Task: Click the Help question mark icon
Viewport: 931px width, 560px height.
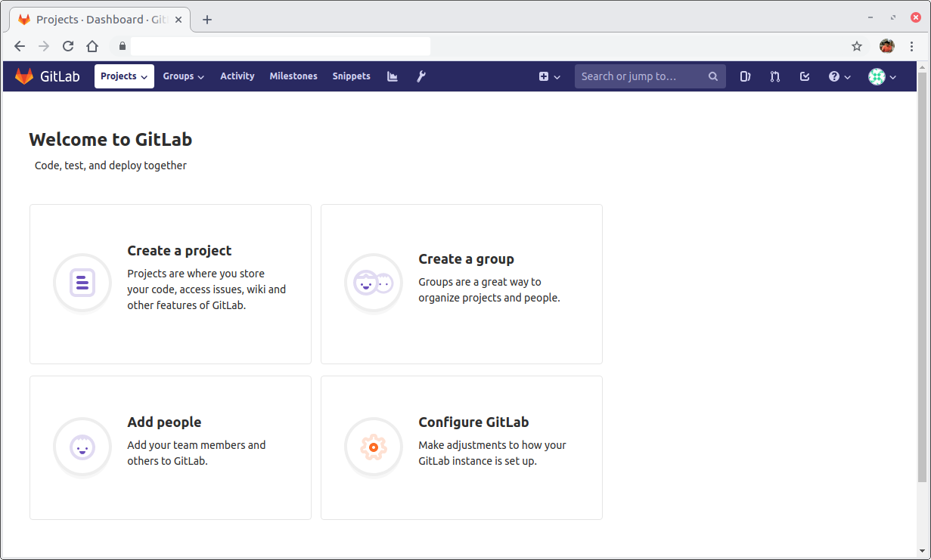Action: tap(834, 76)
